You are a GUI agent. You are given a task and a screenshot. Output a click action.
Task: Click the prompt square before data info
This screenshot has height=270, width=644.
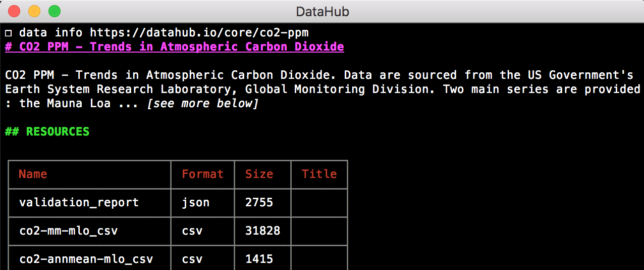point(9,33)
